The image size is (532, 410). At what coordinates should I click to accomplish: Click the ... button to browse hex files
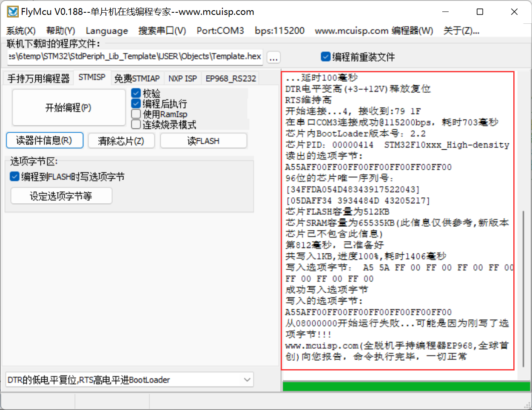(x=273, y=57)
